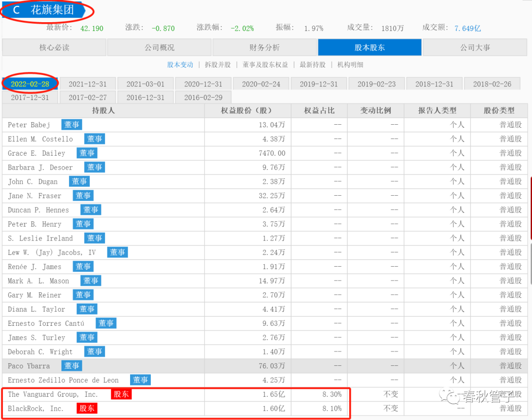Select the 2021-12-31 date tab
Viewport: 532px width, 420px height.
coord(88,84)
